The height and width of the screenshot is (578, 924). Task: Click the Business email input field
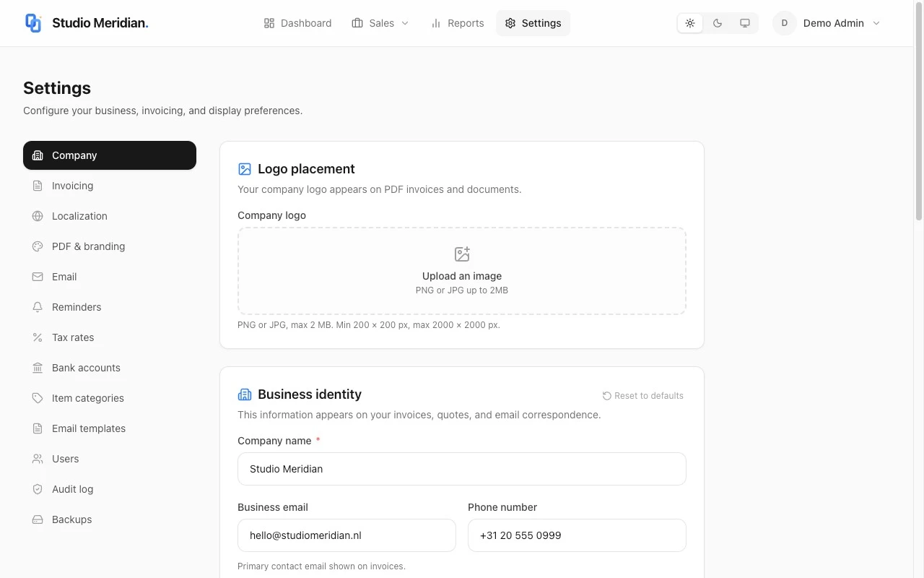point(346,535)
